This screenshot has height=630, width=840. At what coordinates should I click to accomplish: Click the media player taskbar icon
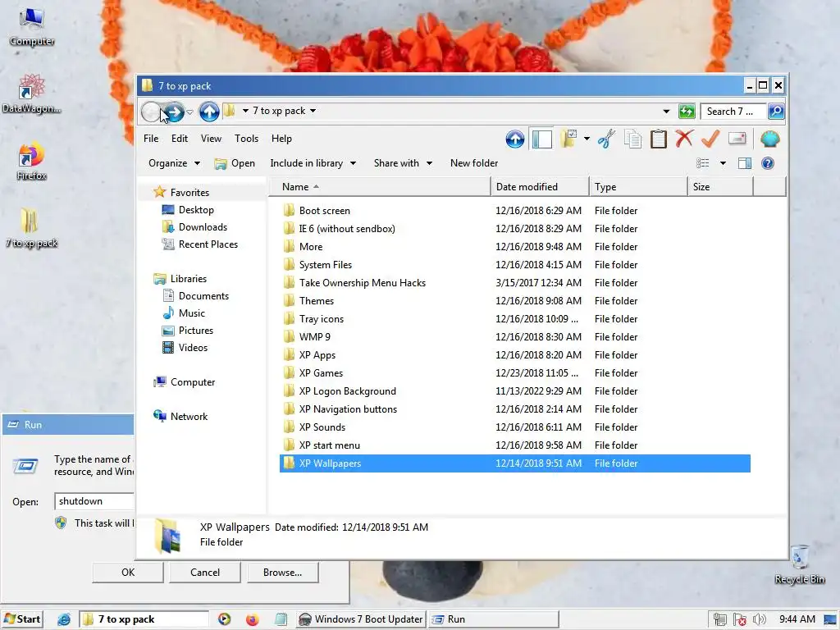click(225, 619)
